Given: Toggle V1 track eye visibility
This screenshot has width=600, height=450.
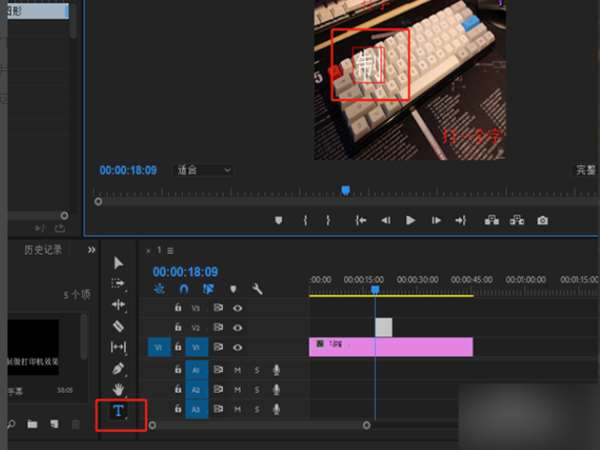Looking at the screenshot, I should [237, 347].
